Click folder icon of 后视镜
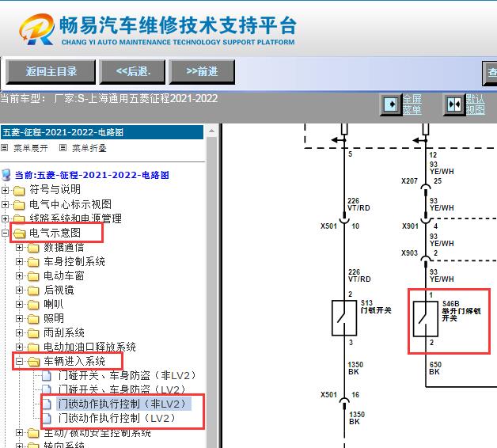The height and width of the screenshot is (448, 497). pos(33,290)
